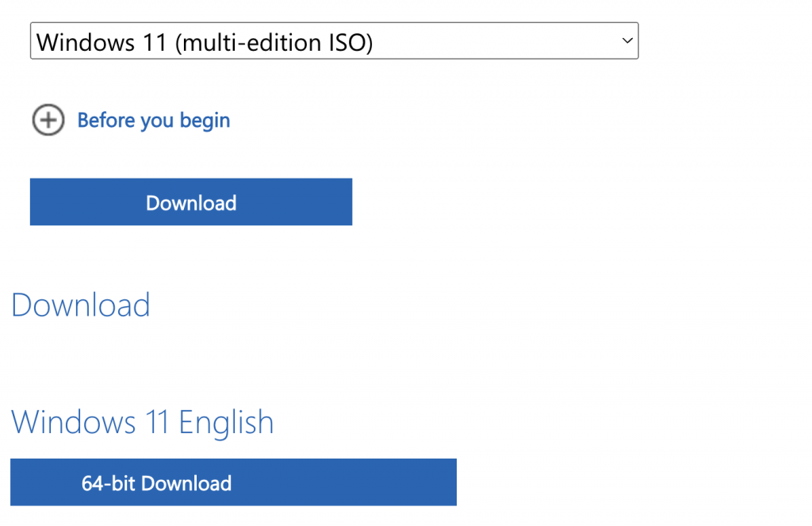Follow the Before you begin link text
This screenshot has width=812, height=526.
pos(154,121)
